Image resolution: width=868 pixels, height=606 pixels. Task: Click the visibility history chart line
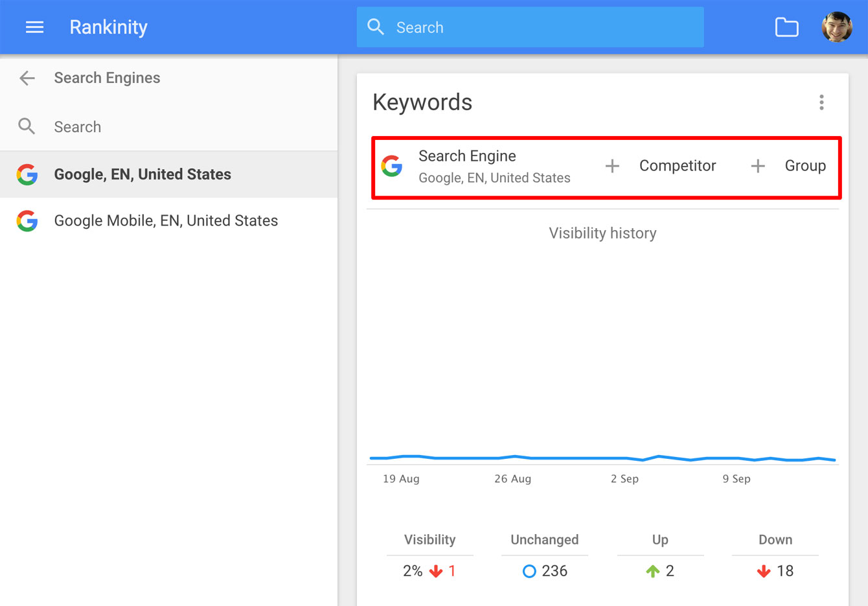(x=602, y=458)
